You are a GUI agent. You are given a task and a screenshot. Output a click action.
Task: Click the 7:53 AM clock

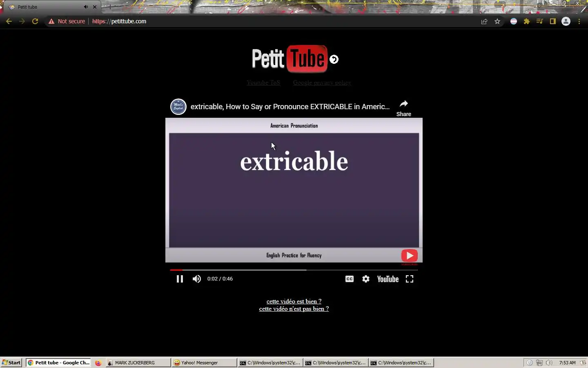[x=567, y=363]
